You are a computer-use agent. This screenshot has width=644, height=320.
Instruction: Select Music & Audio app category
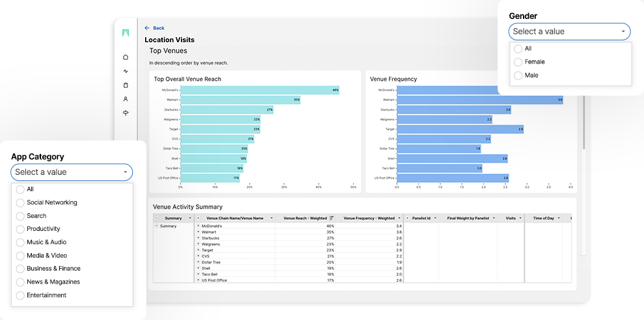tap(20, 242)
